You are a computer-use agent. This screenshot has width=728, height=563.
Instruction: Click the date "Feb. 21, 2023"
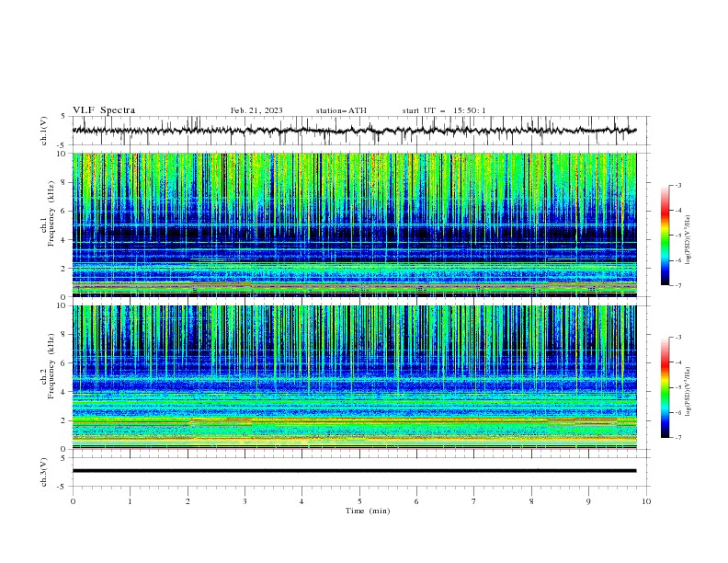pos(256,110)
